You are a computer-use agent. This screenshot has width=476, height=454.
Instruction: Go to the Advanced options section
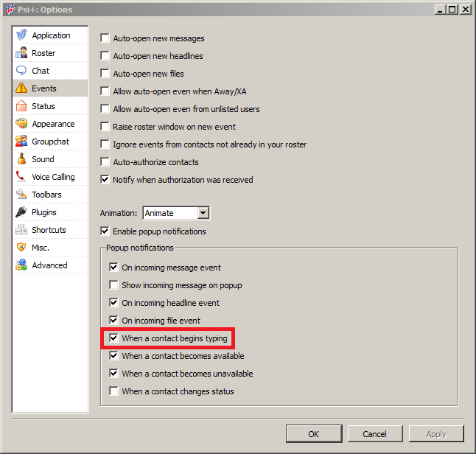click(x=49, y=265)
